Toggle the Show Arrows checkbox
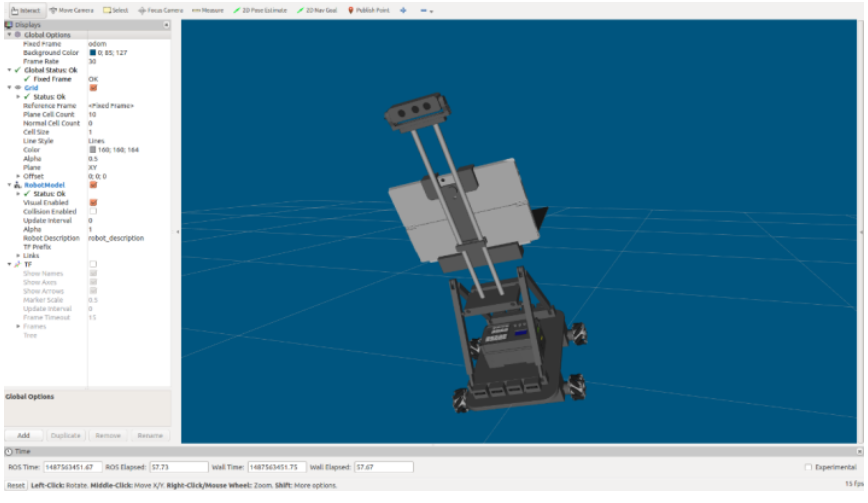Image resolution: width=868 pixels, height=503 pixels. [93, 291]
